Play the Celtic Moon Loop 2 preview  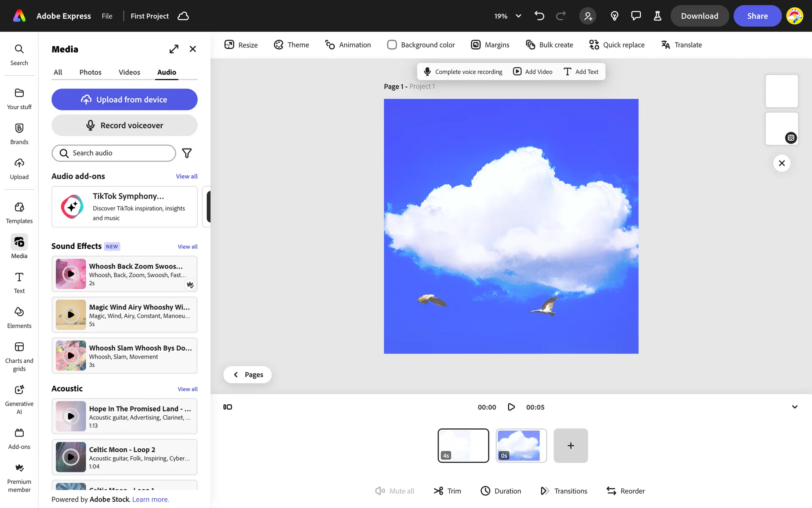pyautogui.click(x=71, y=457)
